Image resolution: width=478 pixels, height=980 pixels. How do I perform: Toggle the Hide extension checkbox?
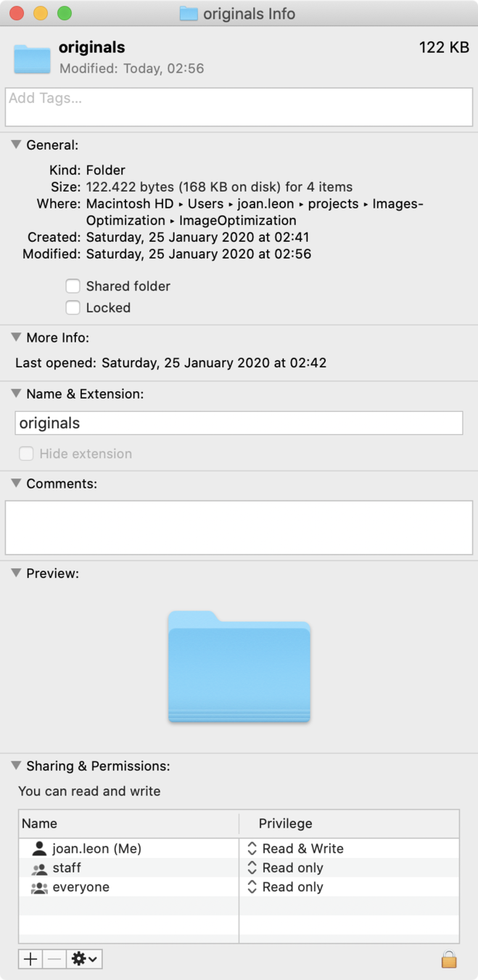pyautogui.click(x=26, y=454)
